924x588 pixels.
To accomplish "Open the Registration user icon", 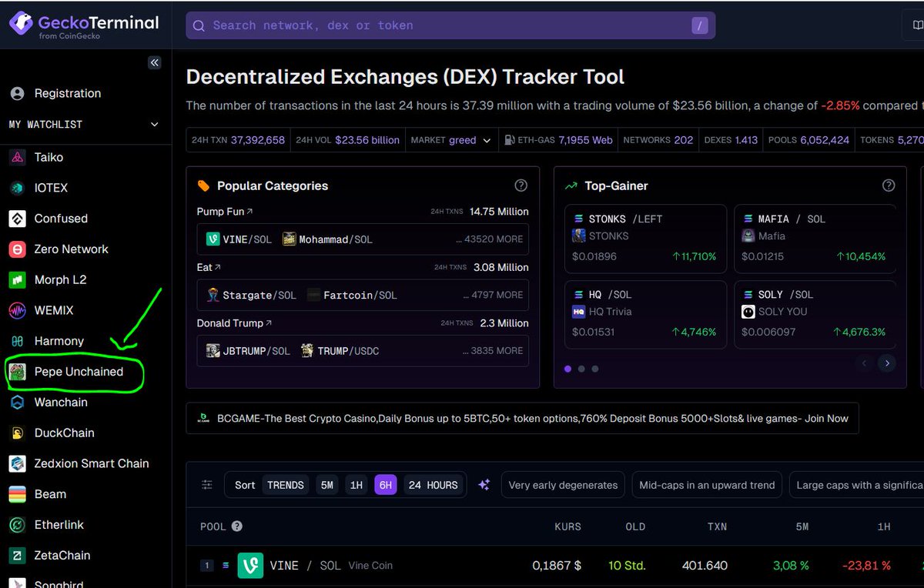I will coord(17,93).
